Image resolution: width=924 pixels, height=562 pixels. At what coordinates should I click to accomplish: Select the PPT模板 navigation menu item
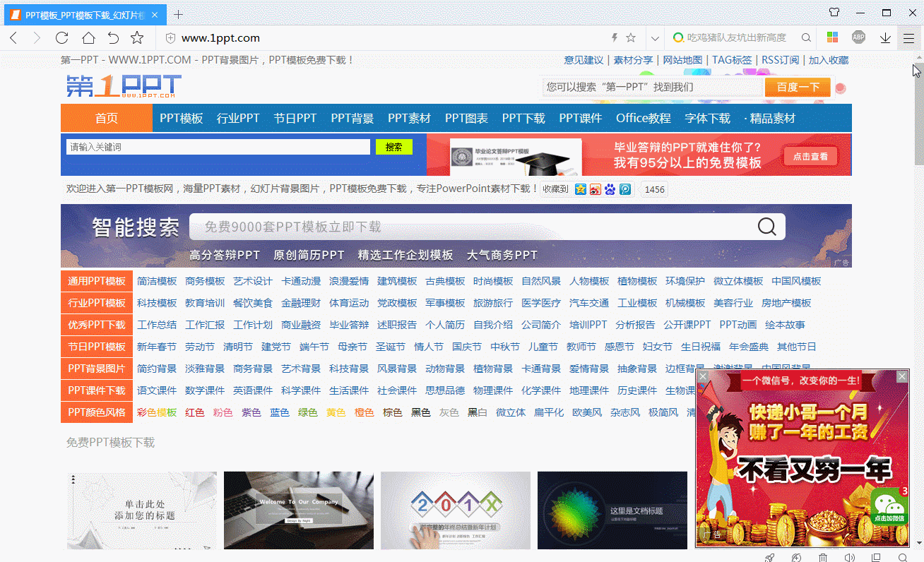(x=181, y=119)
